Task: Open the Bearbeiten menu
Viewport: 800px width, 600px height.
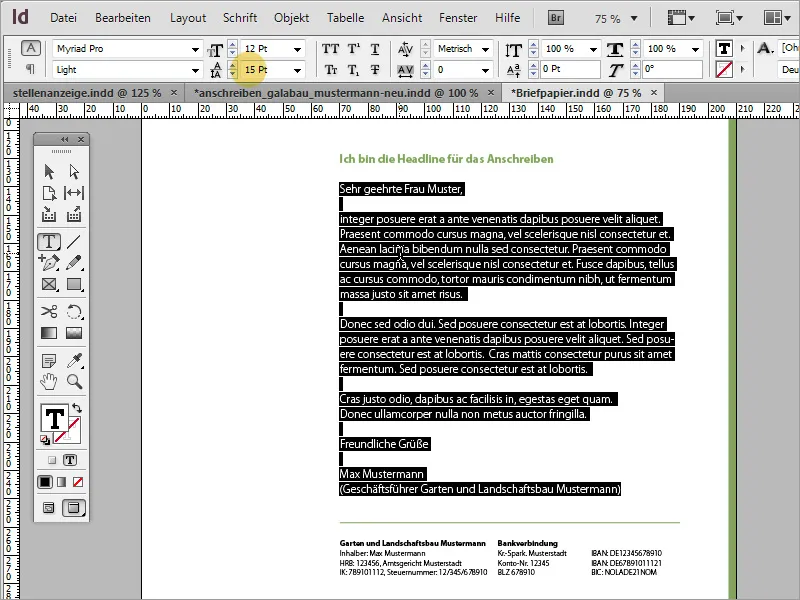Action: 123,18
